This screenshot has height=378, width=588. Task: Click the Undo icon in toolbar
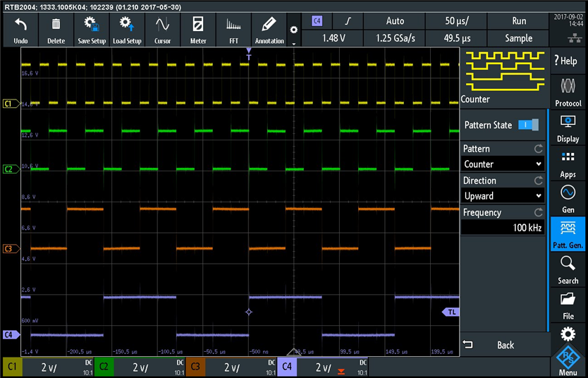pyautogui.click(x=20, y=30)
